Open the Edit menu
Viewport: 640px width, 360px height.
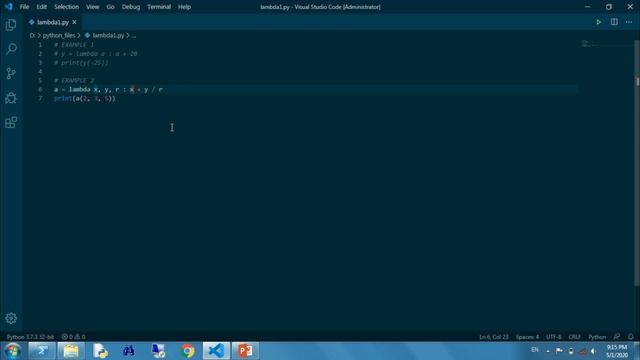pos(42,7)
